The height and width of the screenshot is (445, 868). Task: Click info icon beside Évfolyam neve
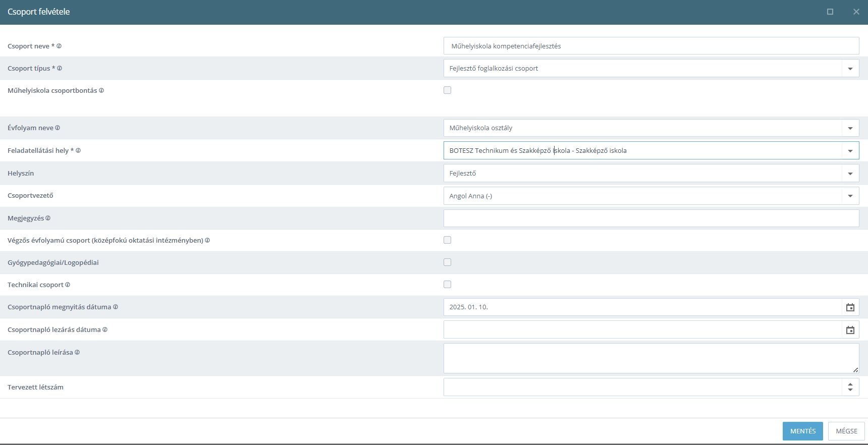(58, 128)
